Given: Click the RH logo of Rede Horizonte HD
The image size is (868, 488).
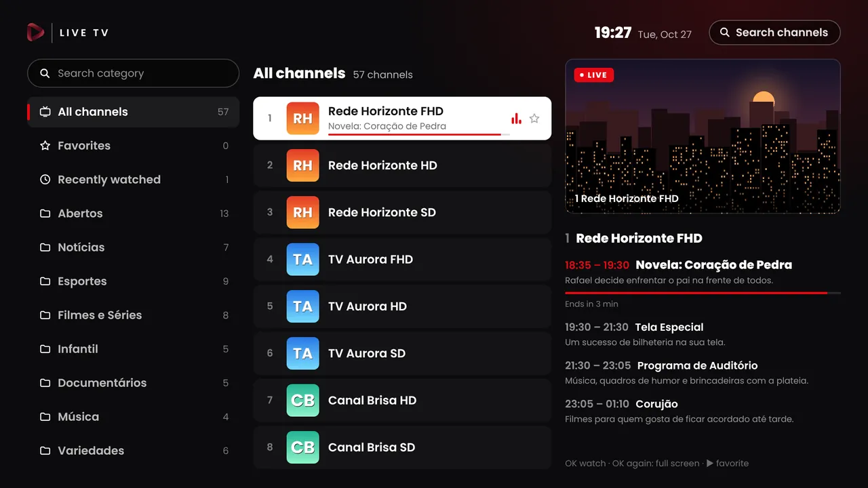Looking at the screenshot, I should click(x=302, y=165).
